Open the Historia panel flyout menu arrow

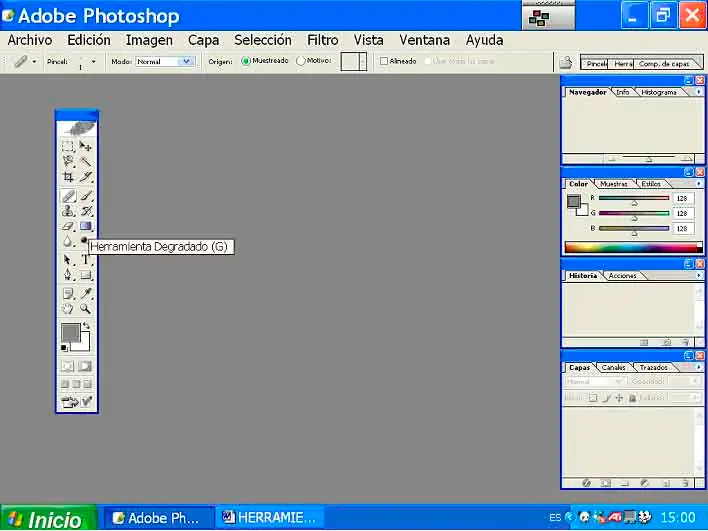tap(699, 275)
